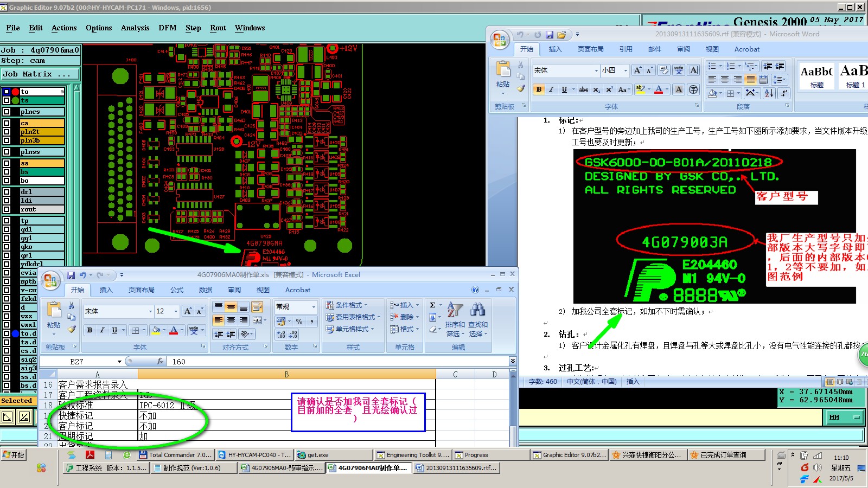This screenshot has height=488, width=868.
Task: Open the Word font size dropdown
Action: 626,70
